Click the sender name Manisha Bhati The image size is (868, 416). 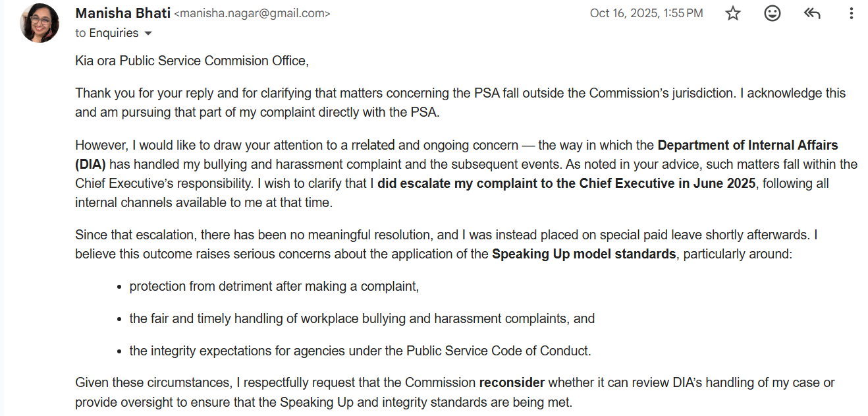pyautogui.click(x=122, y=13)
